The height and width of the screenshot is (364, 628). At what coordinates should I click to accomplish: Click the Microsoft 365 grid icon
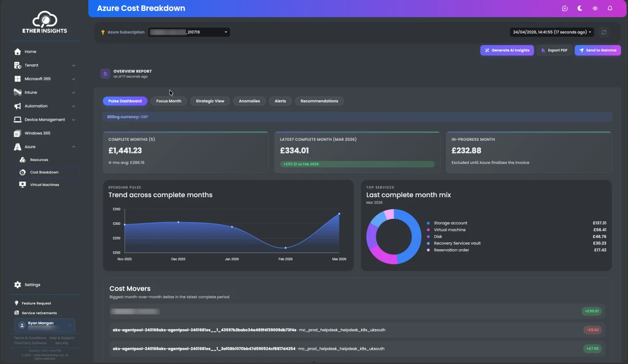(18, 79)
